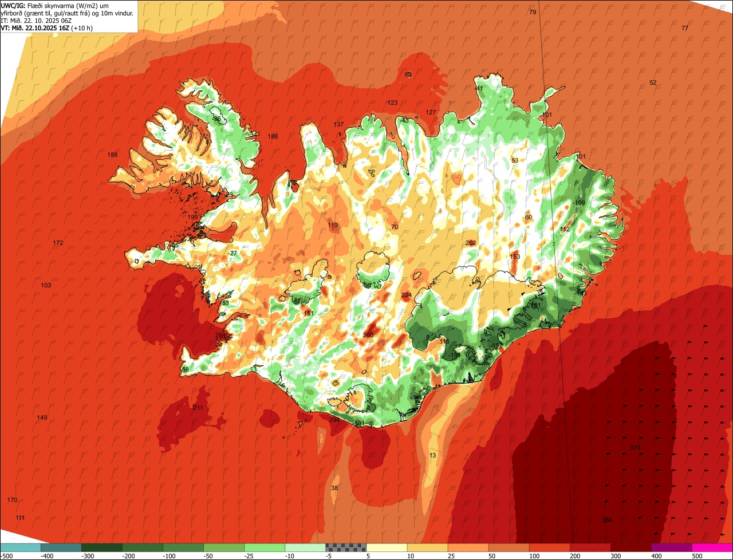This screenshot has height=560, width=733.
Task: Click the value 112 in east Iceland
Action: pos(565,229)
